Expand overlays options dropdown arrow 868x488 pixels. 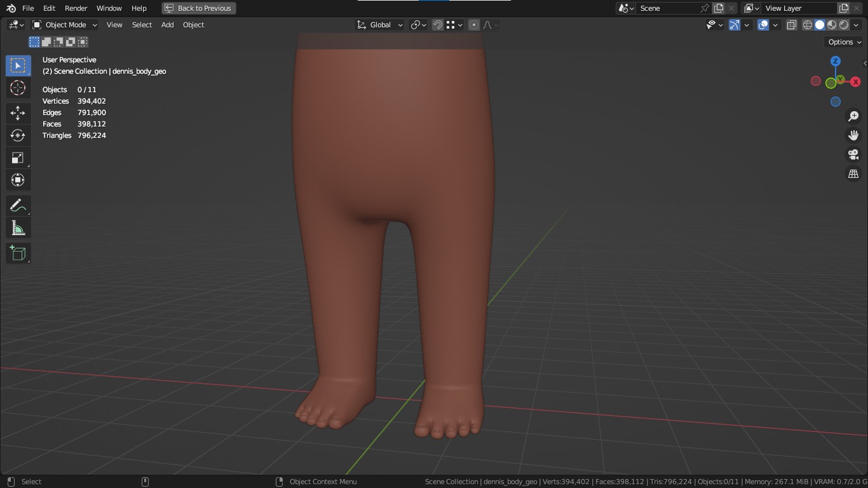775,25
